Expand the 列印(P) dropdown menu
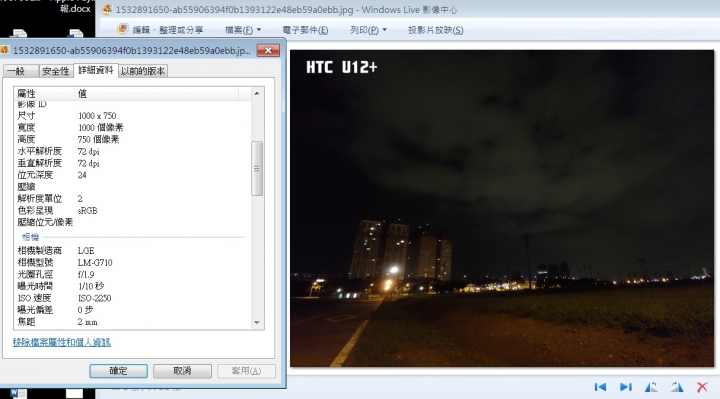The height and width of the screenshot is (399, 720). [368, 30]
